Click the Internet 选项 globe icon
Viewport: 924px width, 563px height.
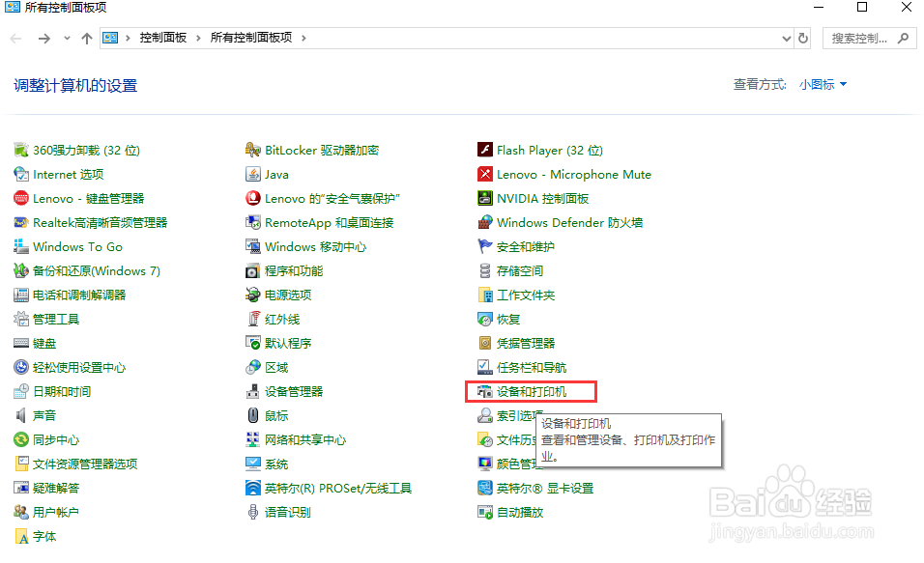click(x=21, y=175)
